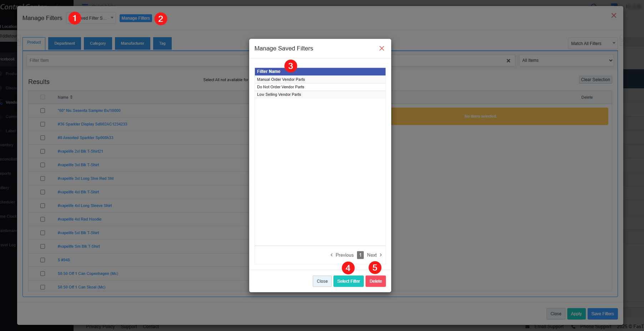Check the #vapelife 2xl Blk T-Shirt21 checkbox
Screen dimensions: 644x331
pos(43,152)
